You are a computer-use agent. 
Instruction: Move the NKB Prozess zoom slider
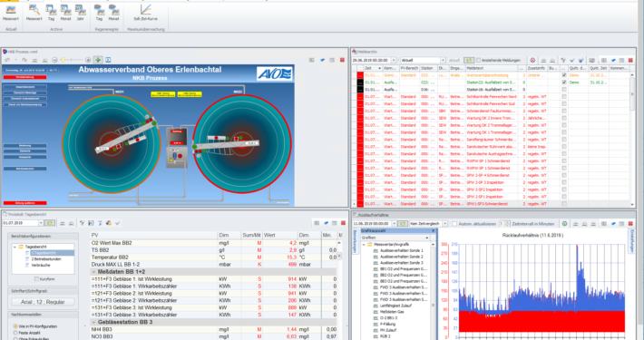point(63,60)
